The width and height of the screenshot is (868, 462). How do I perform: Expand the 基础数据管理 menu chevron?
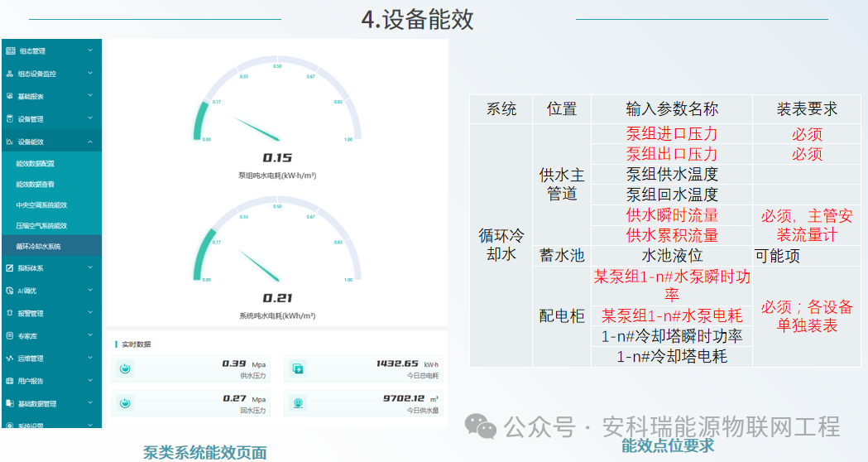(x=90, y=403)
